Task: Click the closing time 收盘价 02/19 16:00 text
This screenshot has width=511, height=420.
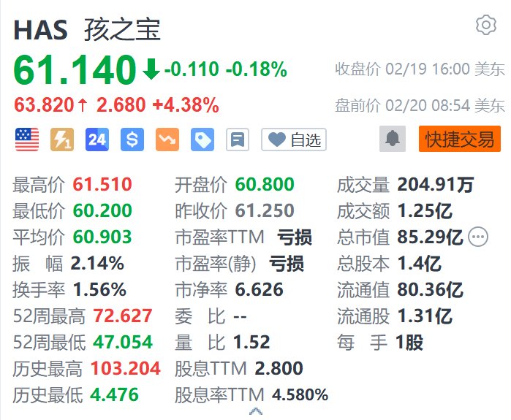Action: tap(420, 69)
